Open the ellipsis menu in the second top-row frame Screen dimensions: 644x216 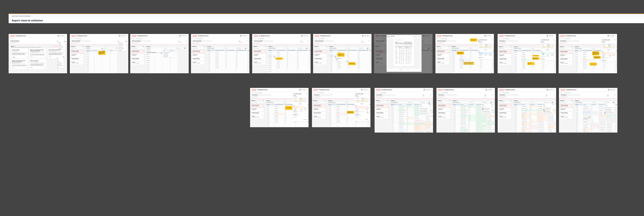tap(126, 41)
